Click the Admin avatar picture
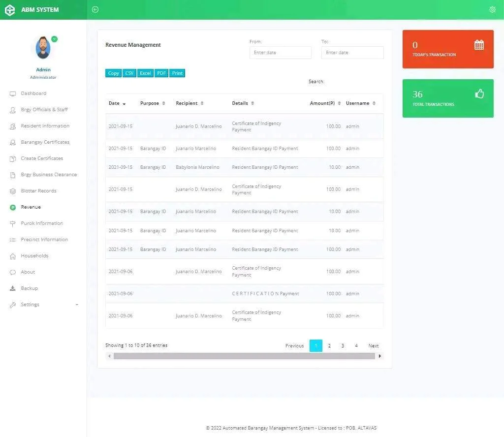This screenshot has height=437, width=504. point(43,47)
